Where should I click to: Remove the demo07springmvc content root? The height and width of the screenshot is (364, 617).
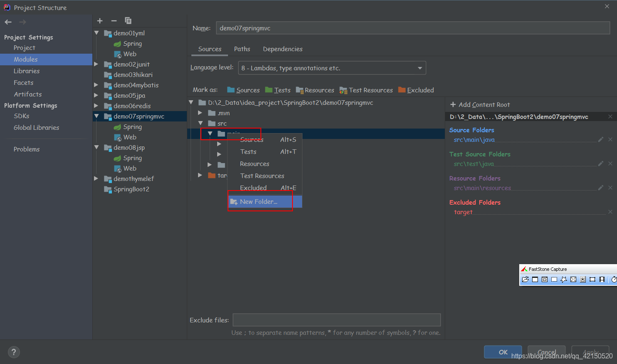click(x=610, y=117)
